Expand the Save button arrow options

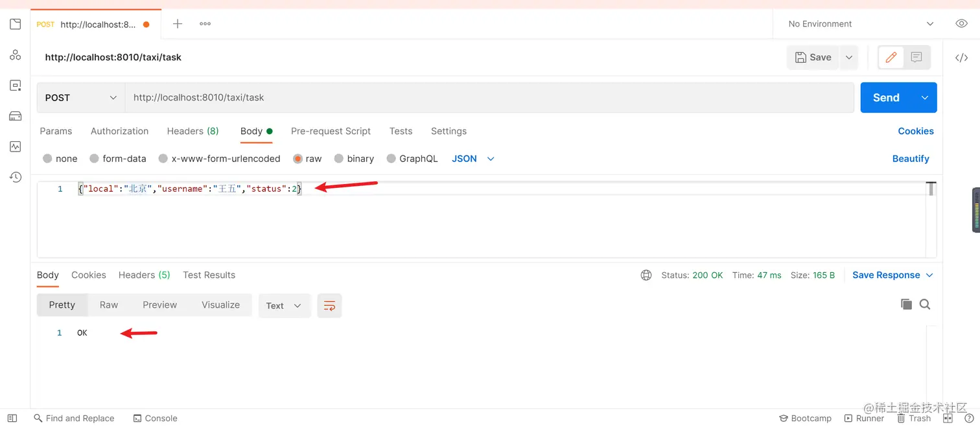click(x=849, y=58)
